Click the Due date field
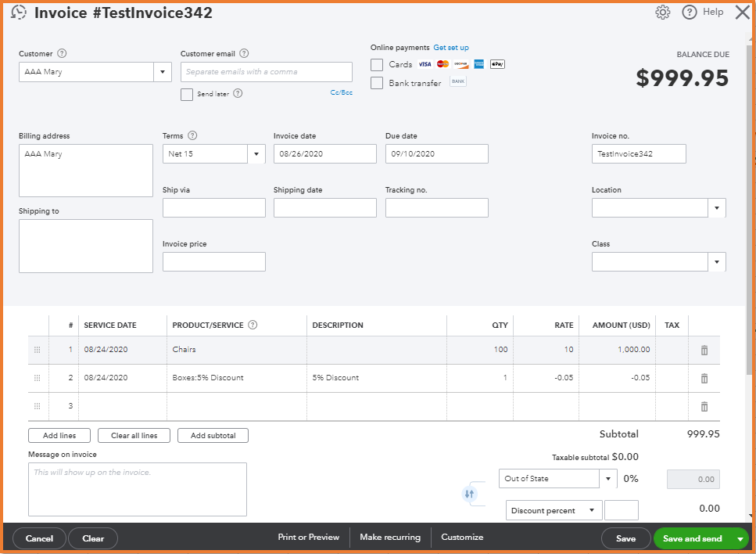Screen dimensions: 756x554 tap(437, 154)
